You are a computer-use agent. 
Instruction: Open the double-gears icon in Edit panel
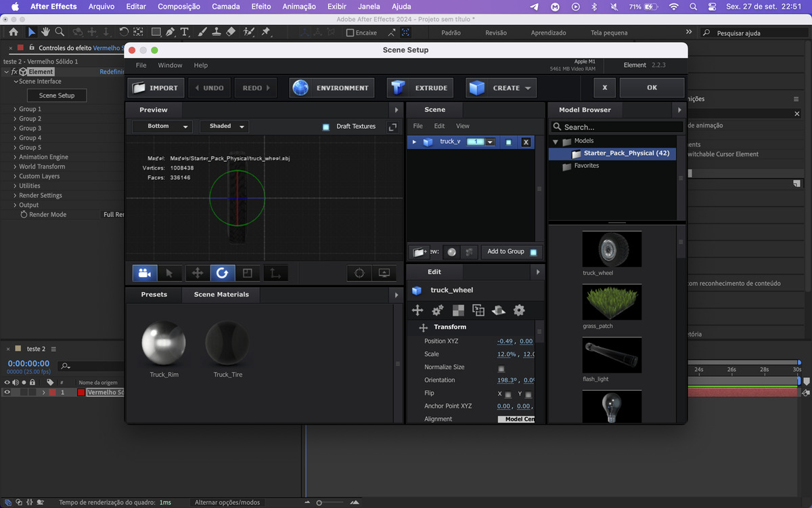(x=438, y=310)
